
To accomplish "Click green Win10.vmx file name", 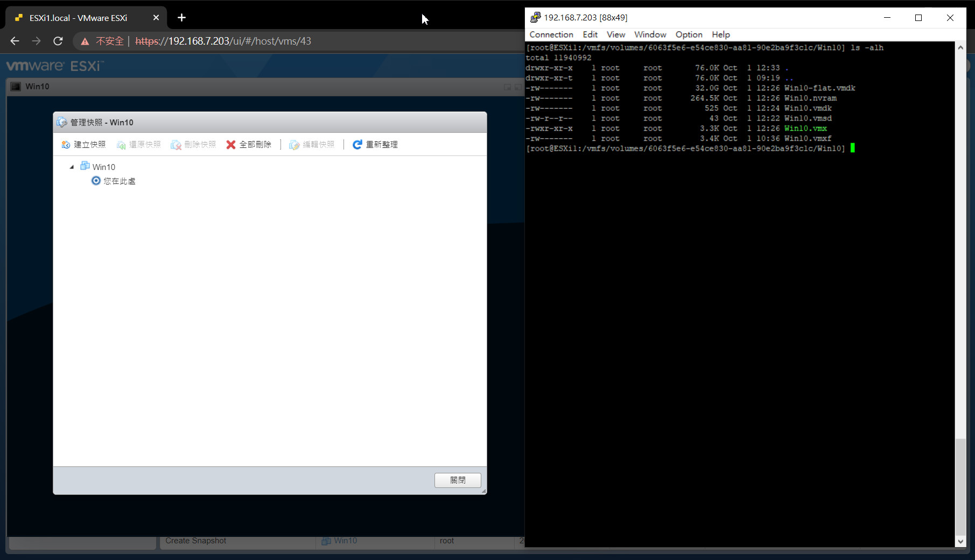I will (x=805, y=129).
